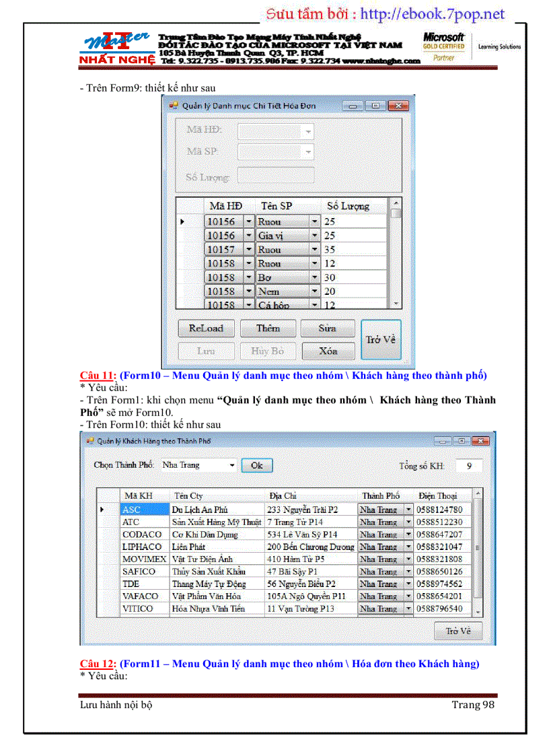This screenshot has height=756, width=549.
Task: Open the Gia vị dropdown in the grid
Action: coord(314,236)
